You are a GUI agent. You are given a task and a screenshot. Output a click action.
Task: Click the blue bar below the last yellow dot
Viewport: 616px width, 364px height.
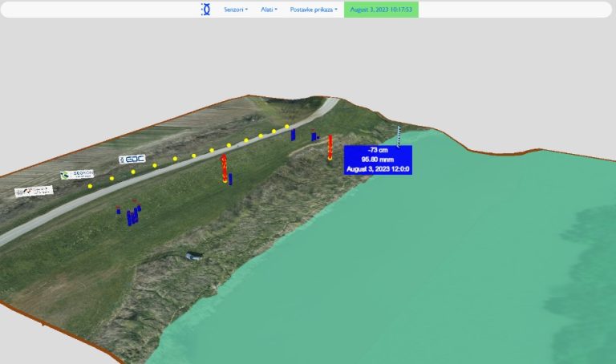293,135
